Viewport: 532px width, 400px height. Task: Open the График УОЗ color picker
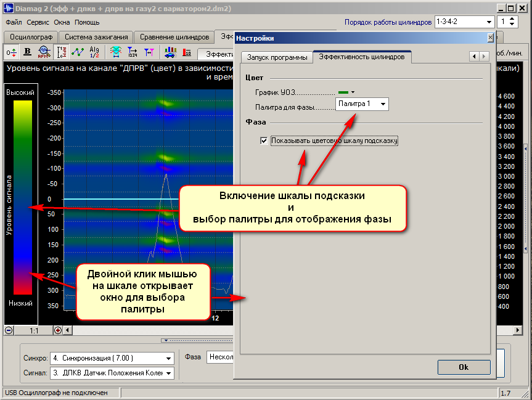[x=346, y=92]
